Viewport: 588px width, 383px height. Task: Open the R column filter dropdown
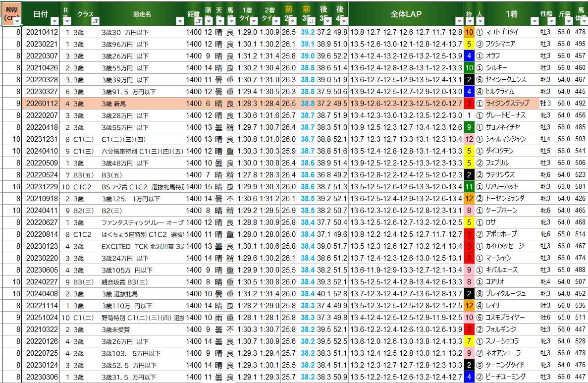tap(67, 21)
